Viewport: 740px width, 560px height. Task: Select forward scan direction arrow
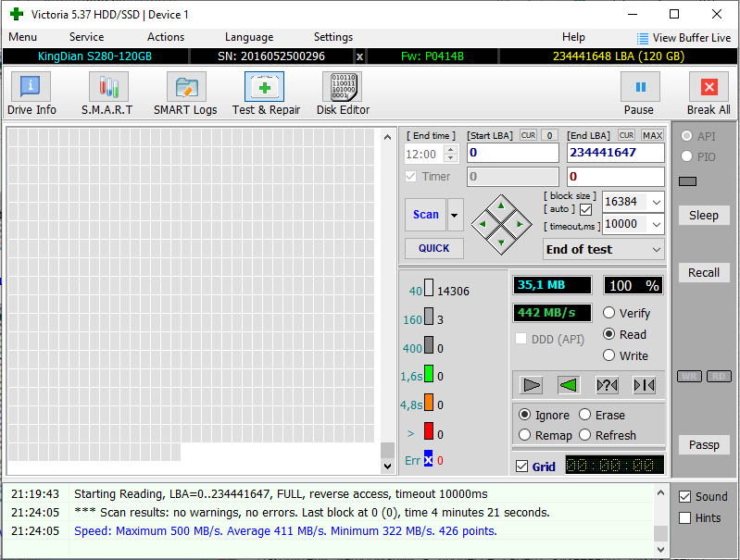pos(532,385)
